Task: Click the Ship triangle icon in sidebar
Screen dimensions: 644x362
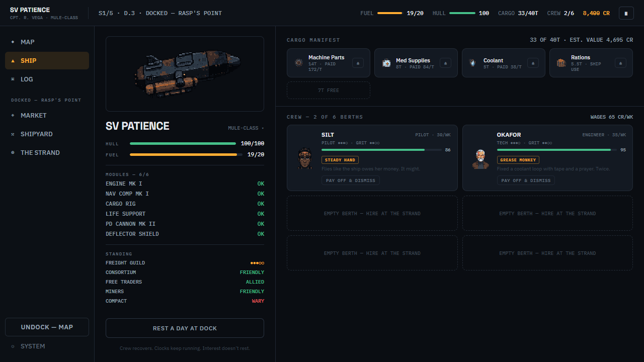Action: click(13, 61)
